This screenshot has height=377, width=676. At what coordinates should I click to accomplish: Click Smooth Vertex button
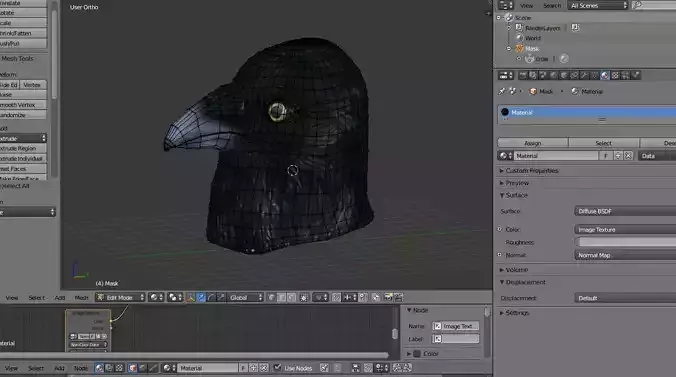click(23, 104)
